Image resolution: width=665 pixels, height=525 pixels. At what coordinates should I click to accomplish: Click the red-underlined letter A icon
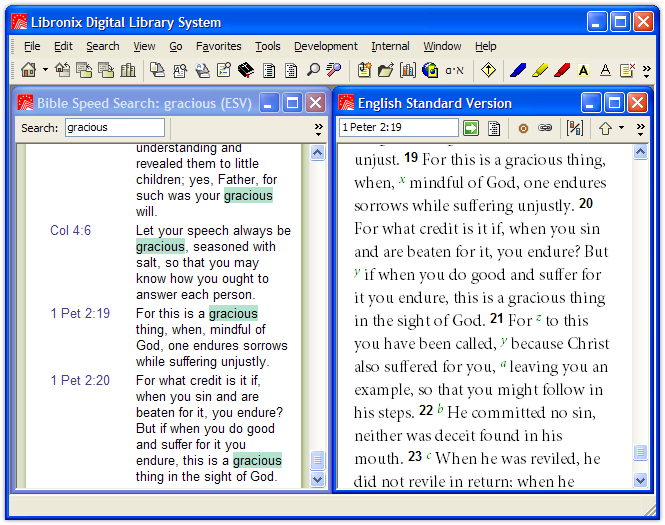606,70
